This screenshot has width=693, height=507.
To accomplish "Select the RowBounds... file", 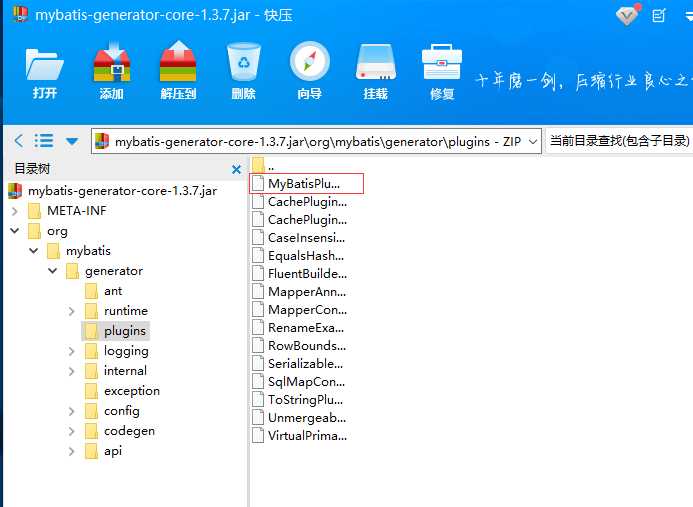I will tap(300, 346).
